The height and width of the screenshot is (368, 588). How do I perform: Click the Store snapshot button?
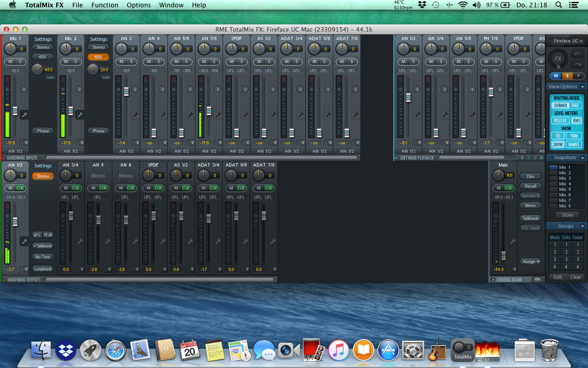[567, 215]
